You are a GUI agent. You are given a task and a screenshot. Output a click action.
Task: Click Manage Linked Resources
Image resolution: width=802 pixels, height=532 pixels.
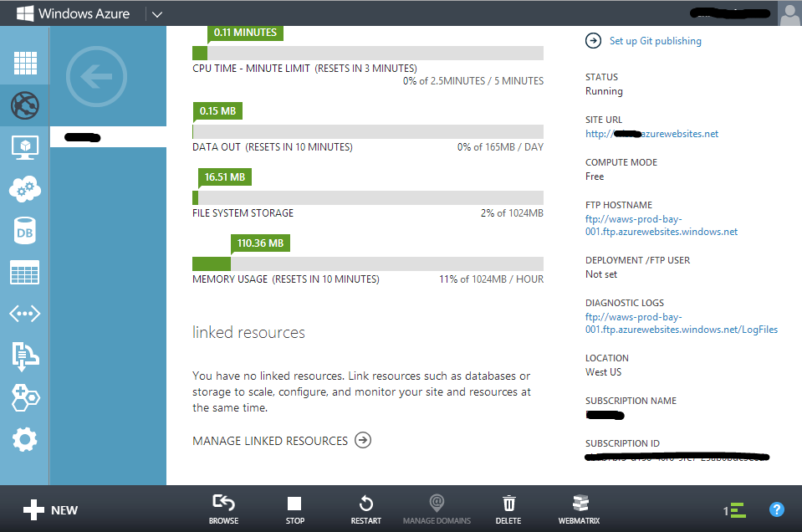point(270,441)
